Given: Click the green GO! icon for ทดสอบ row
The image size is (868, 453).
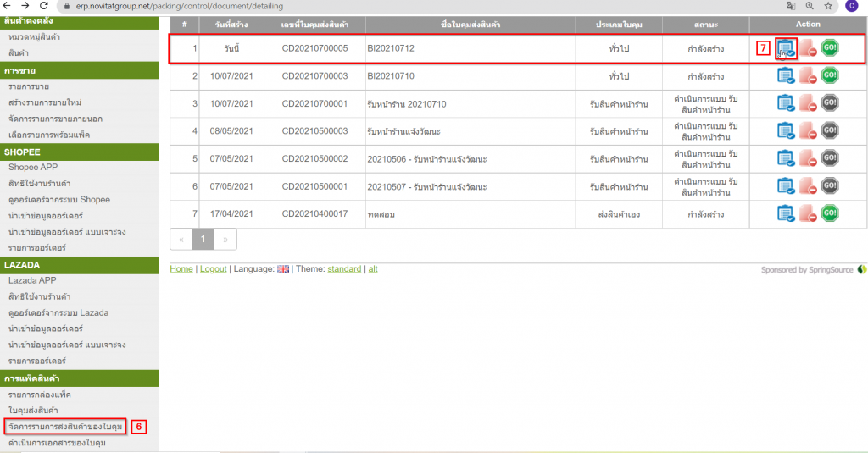Looking at the screenshot, I should (x=830, y=213).
